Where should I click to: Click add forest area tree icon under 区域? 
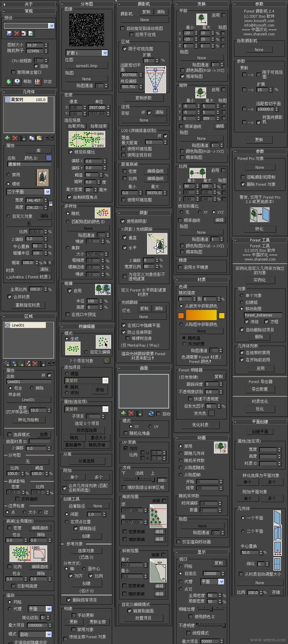tap(21, 364)
